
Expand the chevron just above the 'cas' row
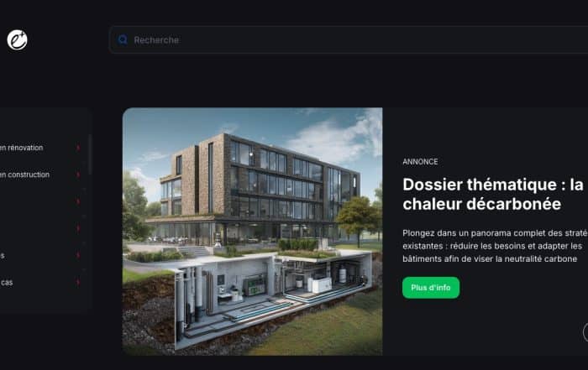point(78,255)
